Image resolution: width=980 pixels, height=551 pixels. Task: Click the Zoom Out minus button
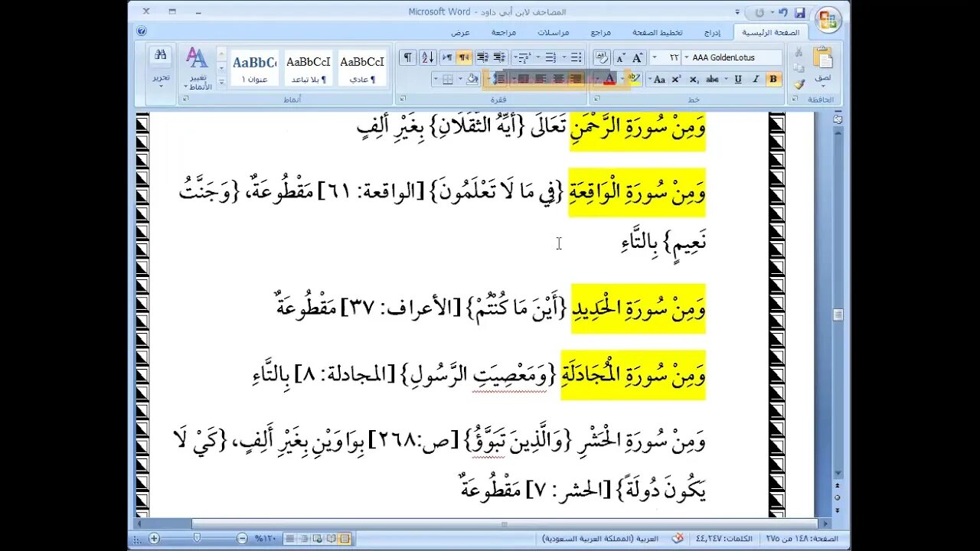point(242,539)
